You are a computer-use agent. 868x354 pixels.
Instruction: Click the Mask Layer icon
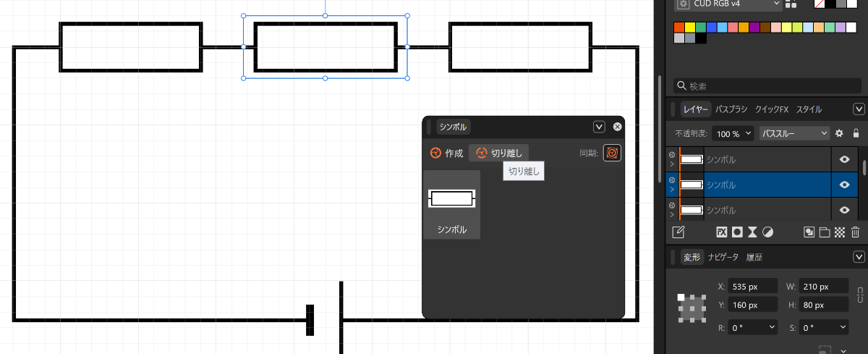pos(737,232)
